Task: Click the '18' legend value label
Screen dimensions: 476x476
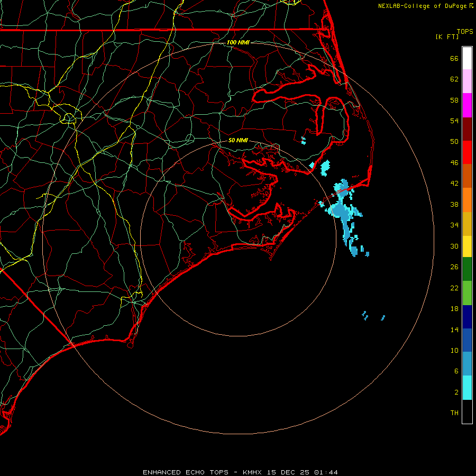Action: tap(454, 309)
